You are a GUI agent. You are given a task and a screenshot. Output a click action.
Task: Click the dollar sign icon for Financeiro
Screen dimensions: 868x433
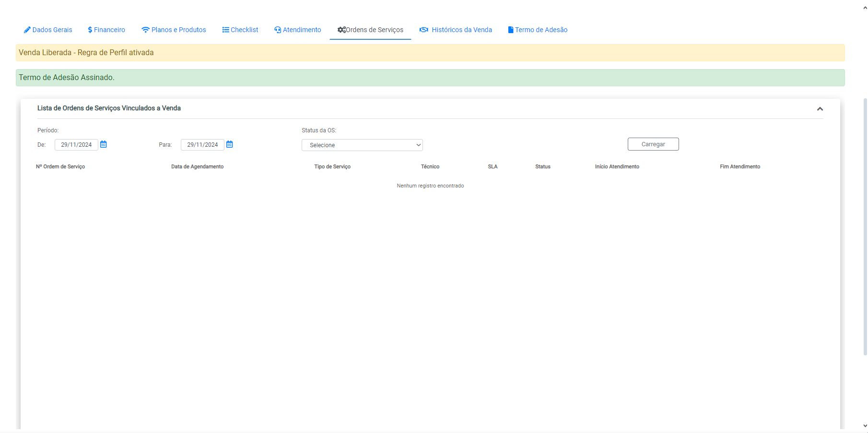pyautogui.click(x=90, y=30)
